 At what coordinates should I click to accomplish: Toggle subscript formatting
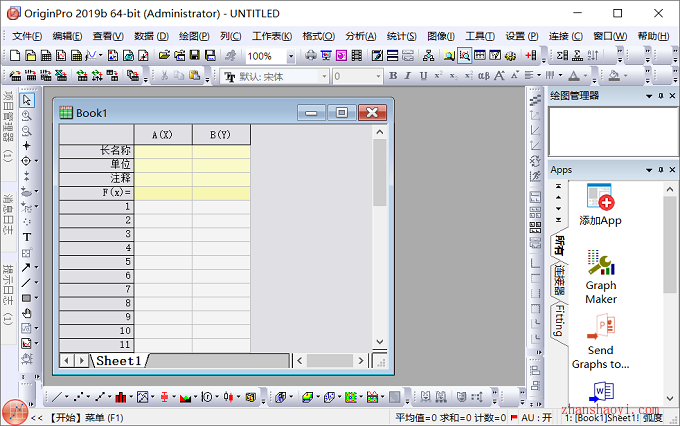click(x=454, y=76)
